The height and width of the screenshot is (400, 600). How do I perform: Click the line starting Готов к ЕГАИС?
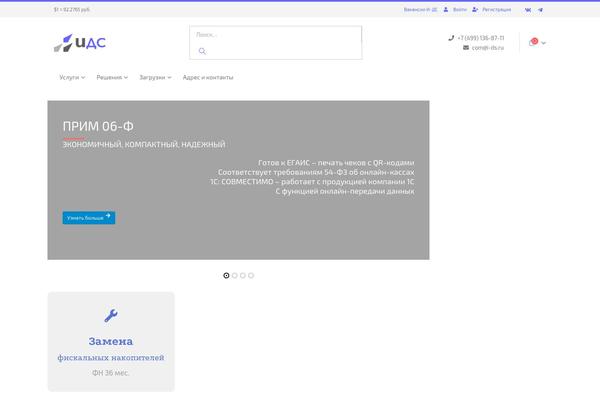tap(336, 163)
